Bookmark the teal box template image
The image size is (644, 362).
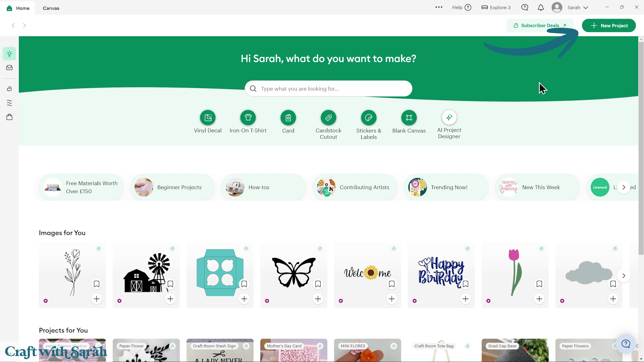click(x=244, y=284)
